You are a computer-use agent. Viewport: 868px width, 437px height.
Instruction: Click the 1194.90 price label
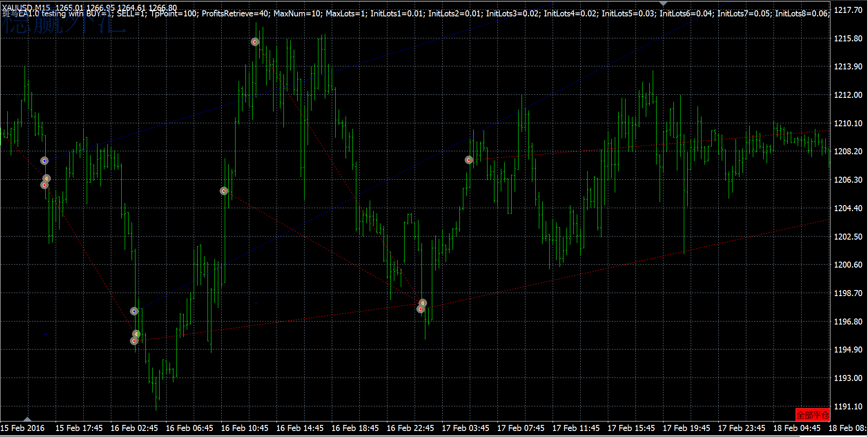click(x=848, y=350)
